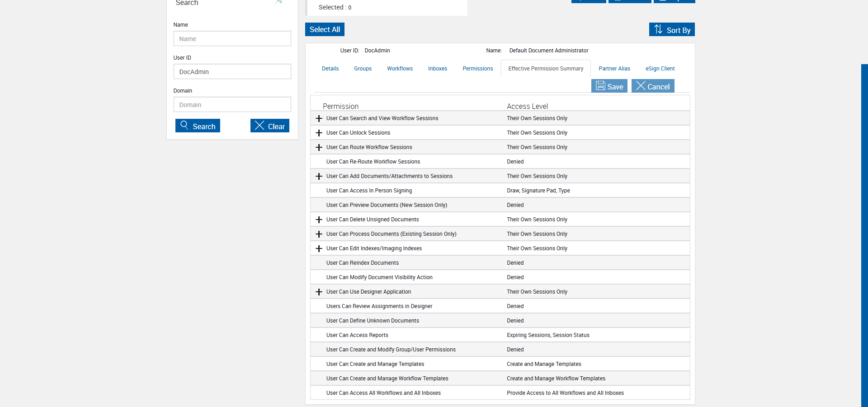Click the Draw, Signature Pad, Type value
868x407 pixels.
click(x=538, y=191)
